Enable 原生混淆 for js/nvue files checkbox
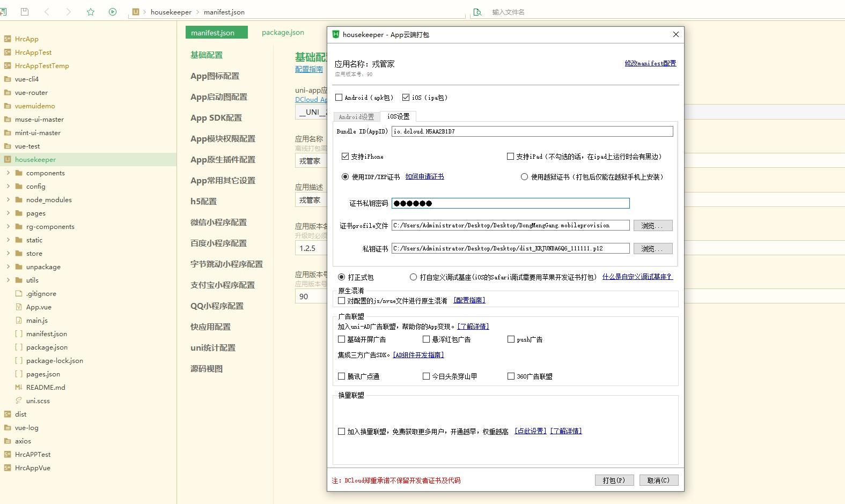 pos(341,301)
